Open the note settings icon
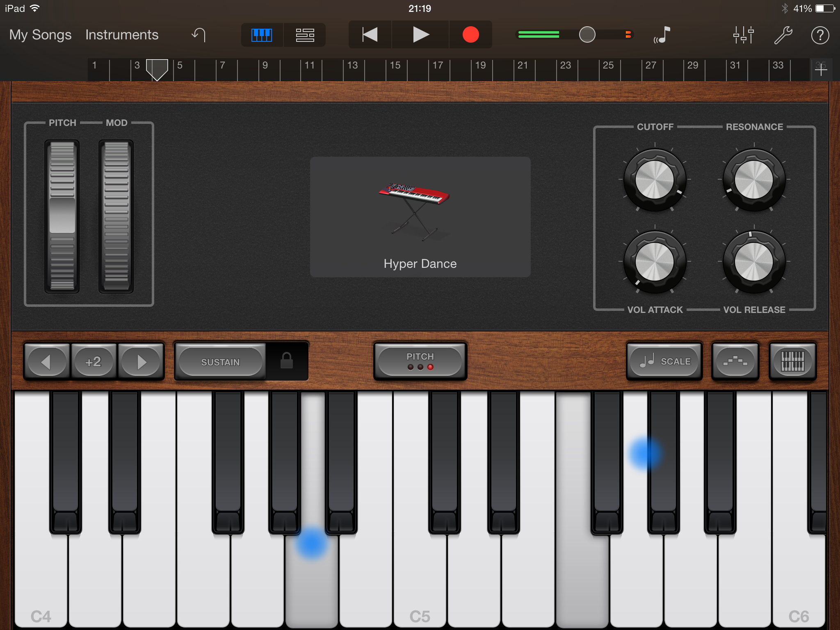Image resolution: width=840 pixels, height=630 pixels. click(x=662, y=35)
